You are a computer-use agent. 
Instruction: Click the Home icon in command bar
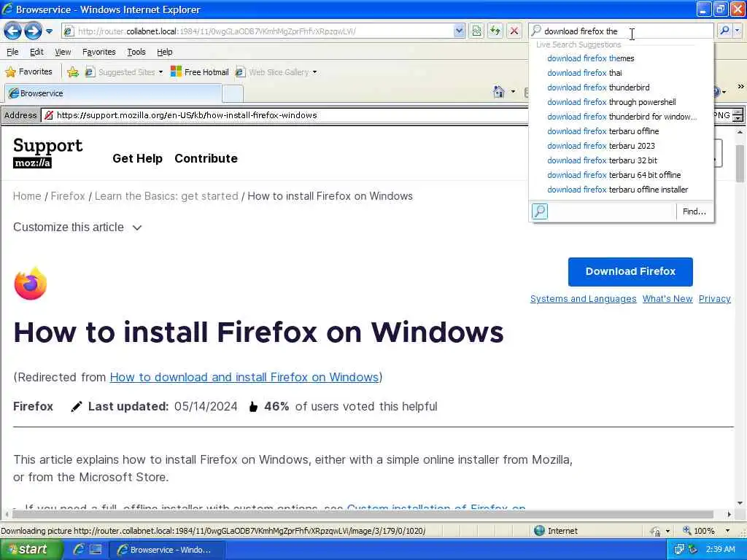click(x=499, y=91)
